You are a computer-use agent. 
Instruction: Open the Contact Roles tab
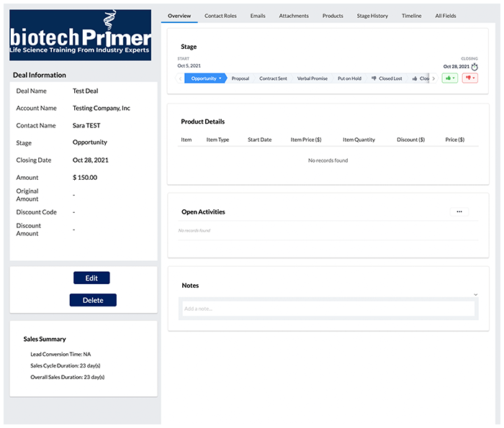pos(220,16)
